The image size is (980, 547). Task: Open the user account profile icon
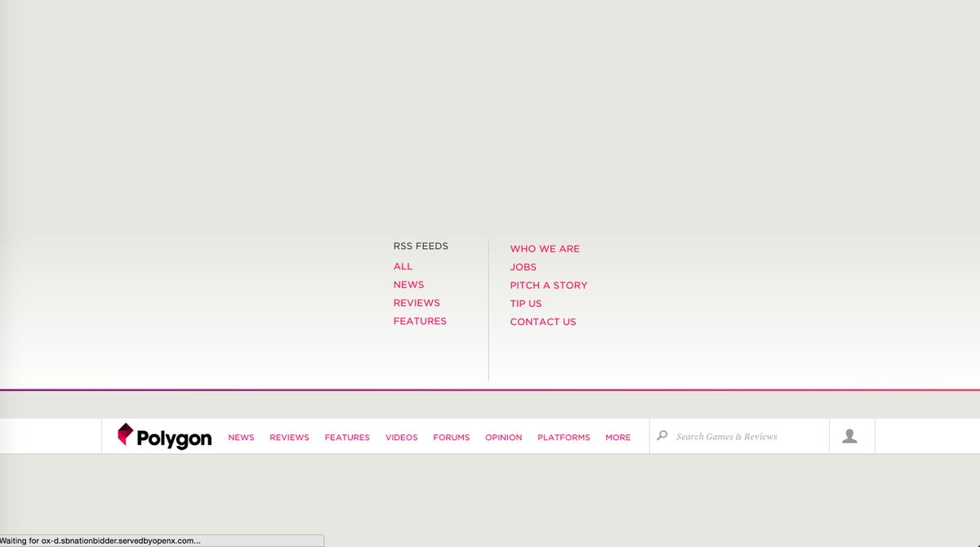(x=849, y=437)
